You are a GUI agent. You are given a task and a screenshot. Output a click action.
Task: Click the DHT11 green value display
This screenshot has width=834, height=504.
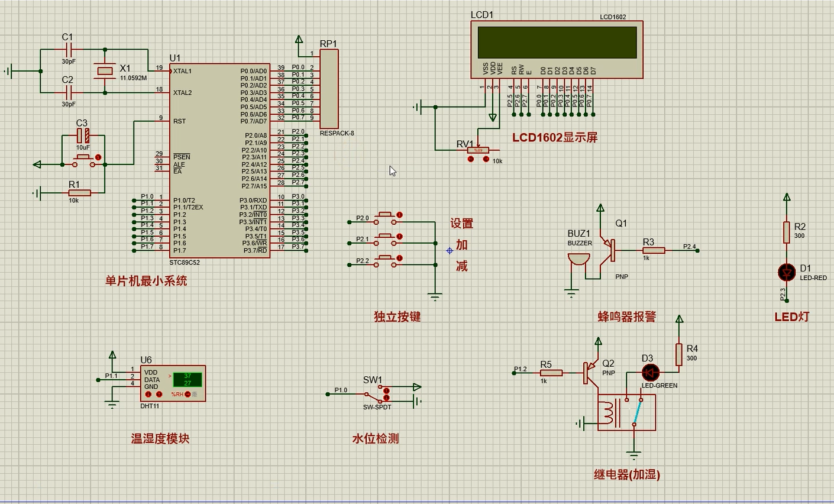[x=188, y=379]
